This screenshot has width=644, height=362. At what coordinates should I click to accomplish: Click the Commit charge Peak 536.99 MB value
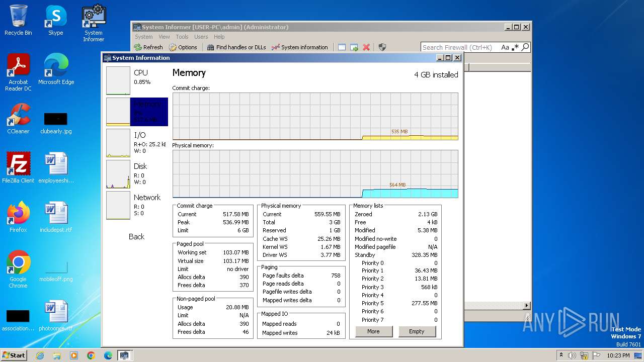236,222
